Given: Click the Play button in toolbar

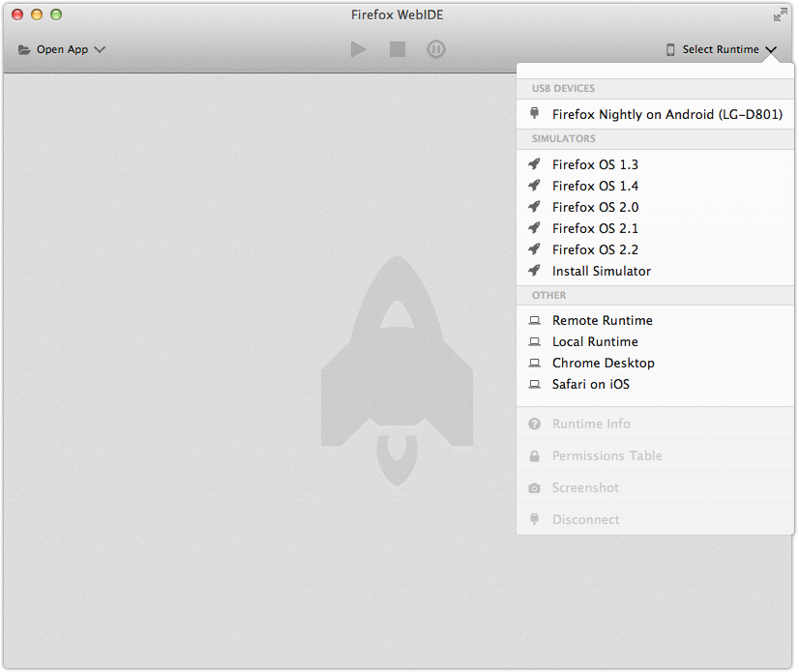Looking at the screenshot, I should [359, 49].
